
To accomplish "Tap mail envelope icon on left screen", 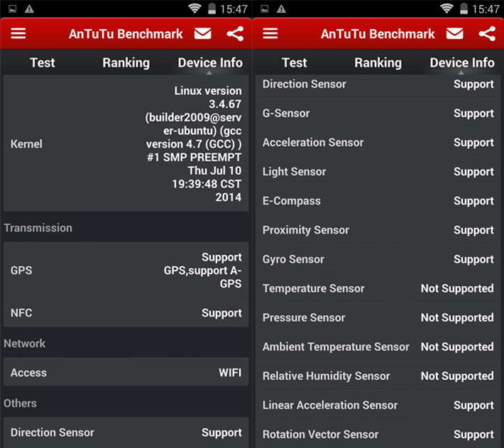I will point(203,33).
